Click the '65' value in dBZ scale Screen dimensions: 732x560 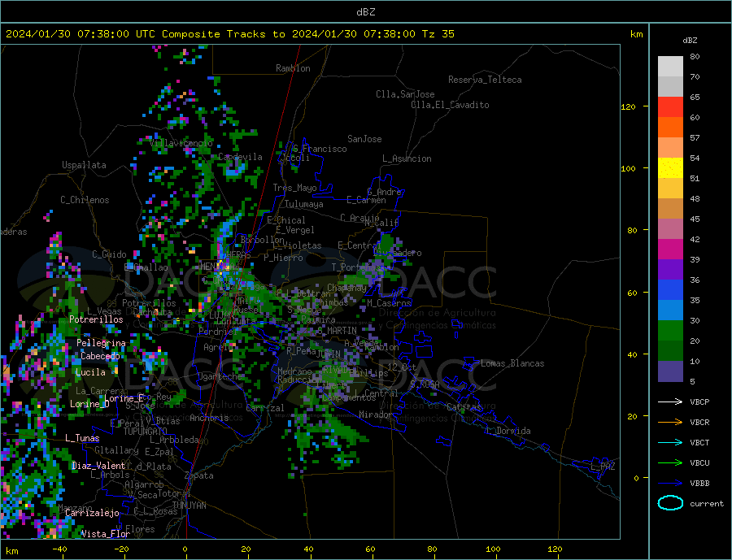point(695,97)
